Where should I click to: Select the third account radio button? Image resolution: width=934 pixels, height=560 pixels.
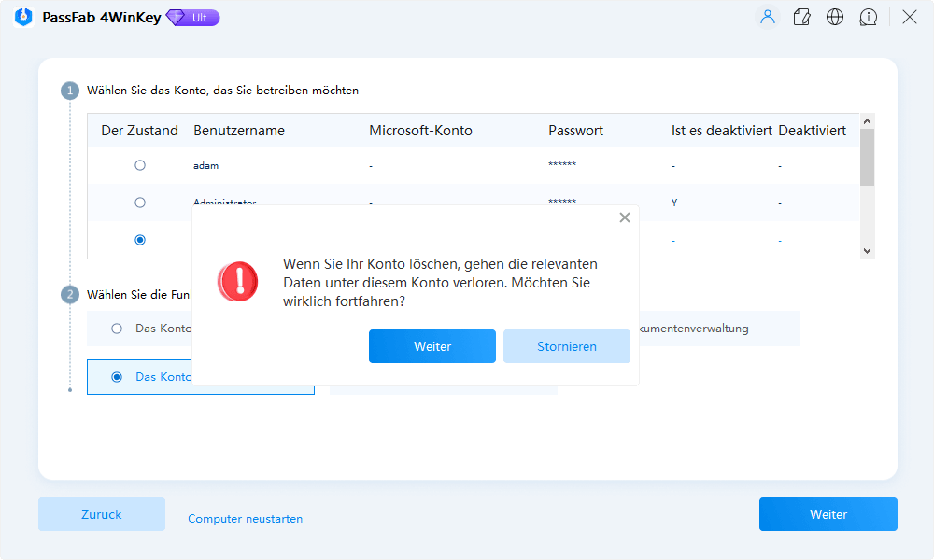(x=140, y=239)
